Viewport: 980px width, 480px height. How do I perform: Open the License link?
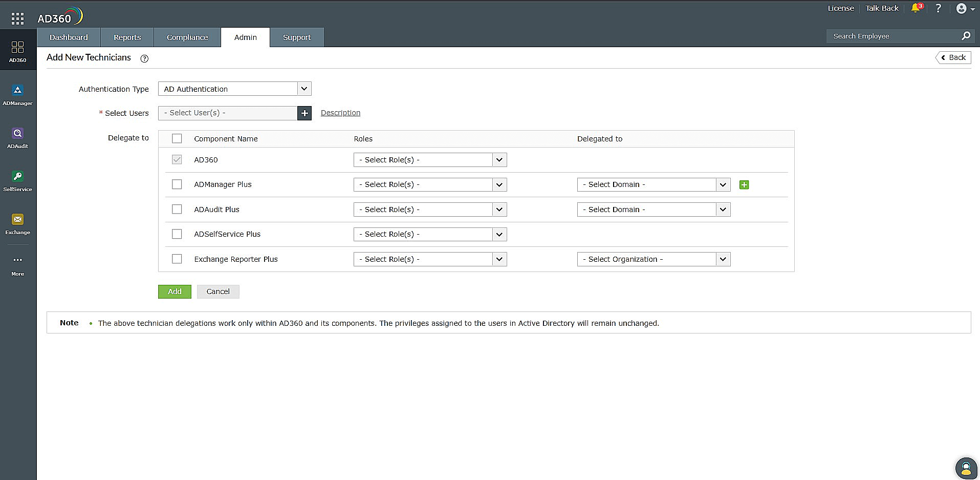[x=841, y=8]
